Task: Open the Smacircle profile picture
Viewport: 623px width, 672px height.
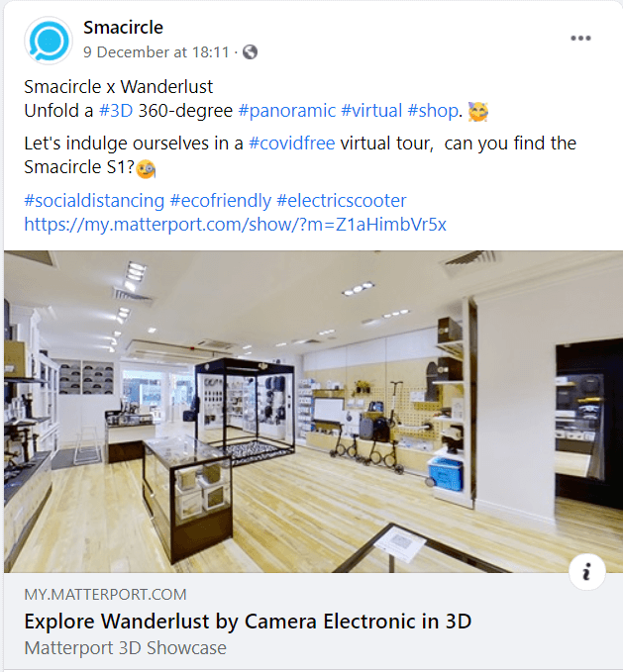Action: (49, 41)
